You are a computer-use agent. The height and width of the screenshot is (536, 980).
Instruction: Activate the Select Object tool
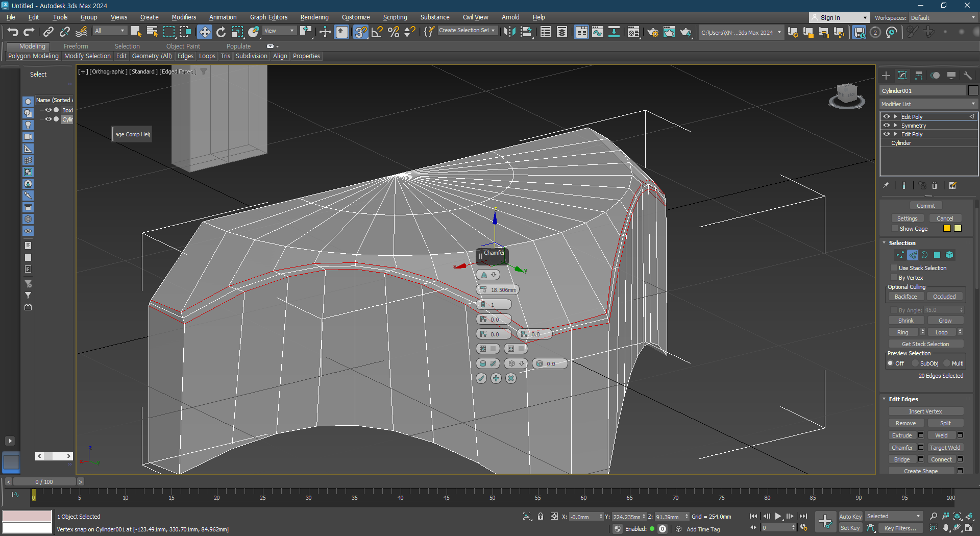tap(136, 32)
